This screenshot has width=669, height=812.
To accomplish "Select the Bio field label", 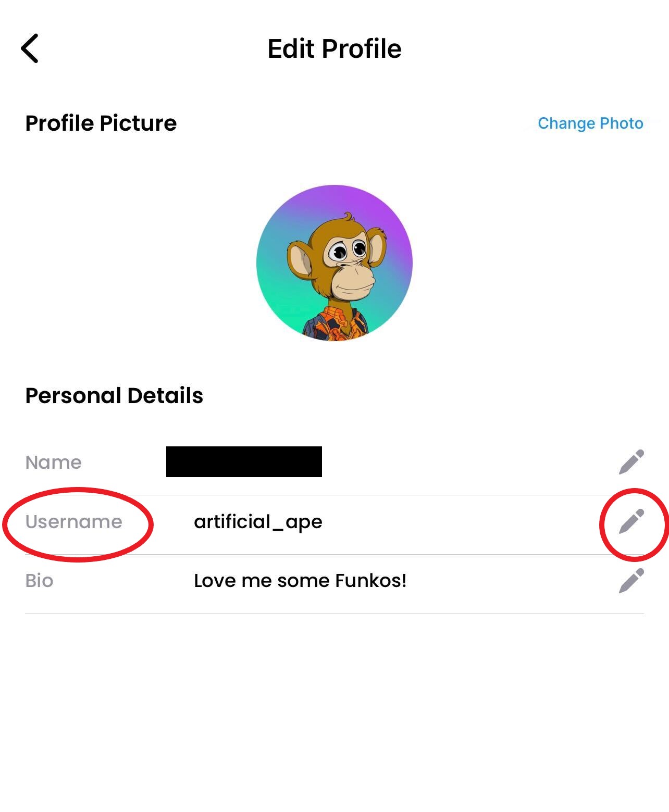I will pos(39,581).
